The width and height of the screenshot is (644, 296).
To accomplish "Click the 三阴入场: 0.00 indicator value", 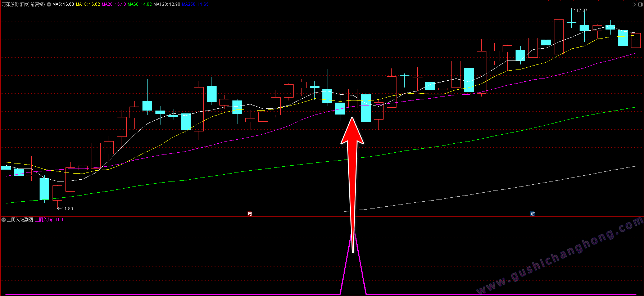I will pyautogui.click(x=49, y=220).
